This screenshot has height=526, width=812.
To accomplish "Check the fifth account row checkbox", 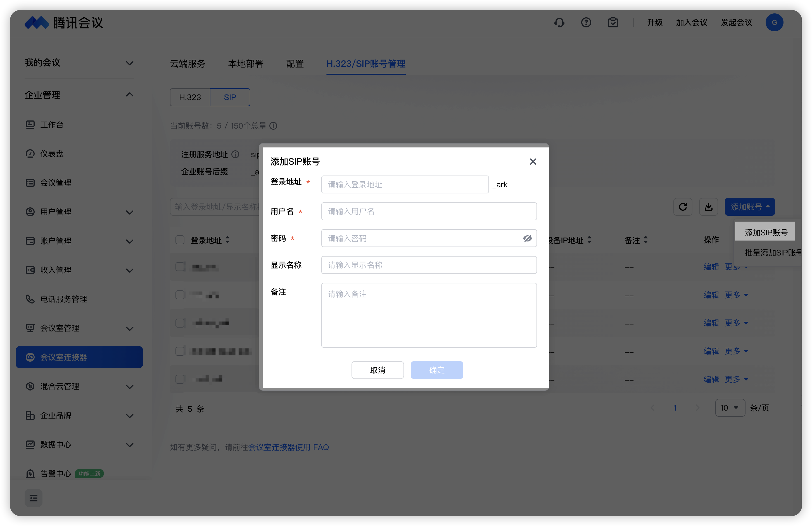I will click(180, 379).
